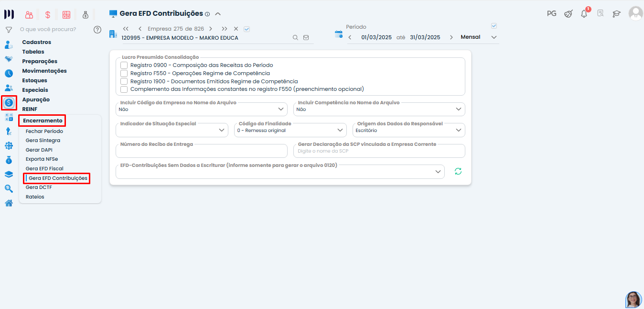Click the Número do Recibo de Entrega field
The width and height of the screenshot is (644, 309).
(202, 151)
